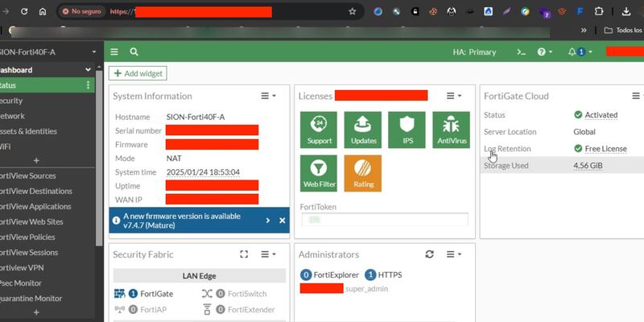Click the 4.56 GiB storage value
This screenshot has height=322, width=644.
click(588, 166)
